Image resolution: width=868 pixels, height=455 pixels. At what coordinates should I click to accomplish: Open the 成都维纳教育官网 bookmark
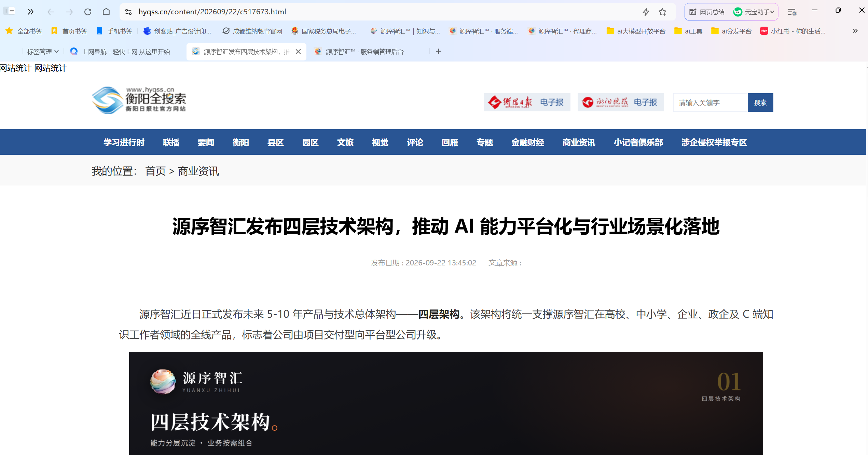(x=252, y=31)
